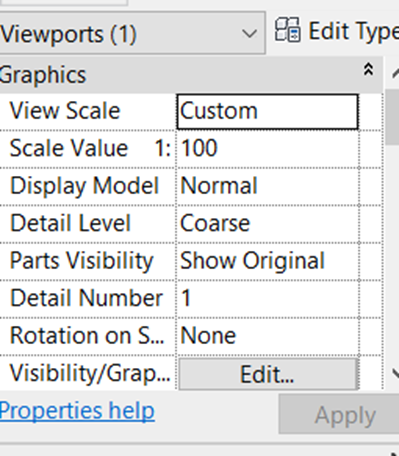Open the Properties help link
The image size is (399, 456).
pos(77,411)
